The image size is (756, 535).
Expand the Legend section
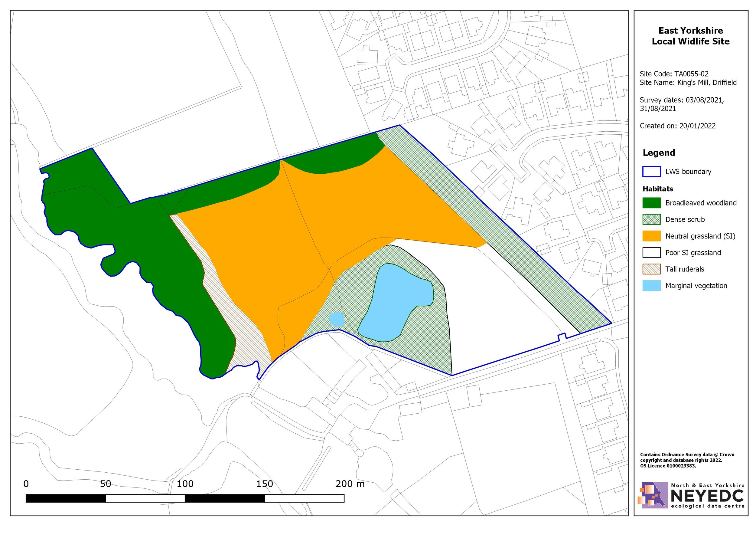[x=659, y=153]
